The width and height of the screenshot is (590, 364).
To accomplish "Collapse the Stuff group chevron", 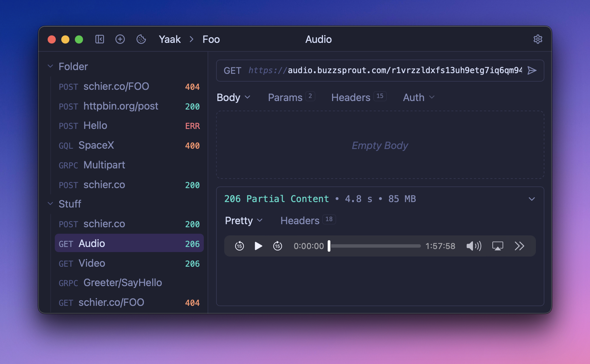I will pyautogui.click(x=50, y=204).
